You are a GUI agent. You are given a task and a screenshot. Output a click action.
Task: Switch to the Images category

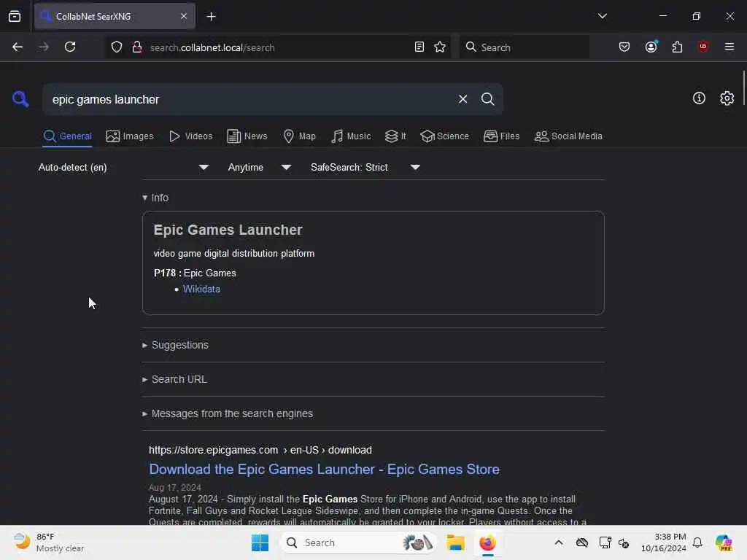point(130,136)
